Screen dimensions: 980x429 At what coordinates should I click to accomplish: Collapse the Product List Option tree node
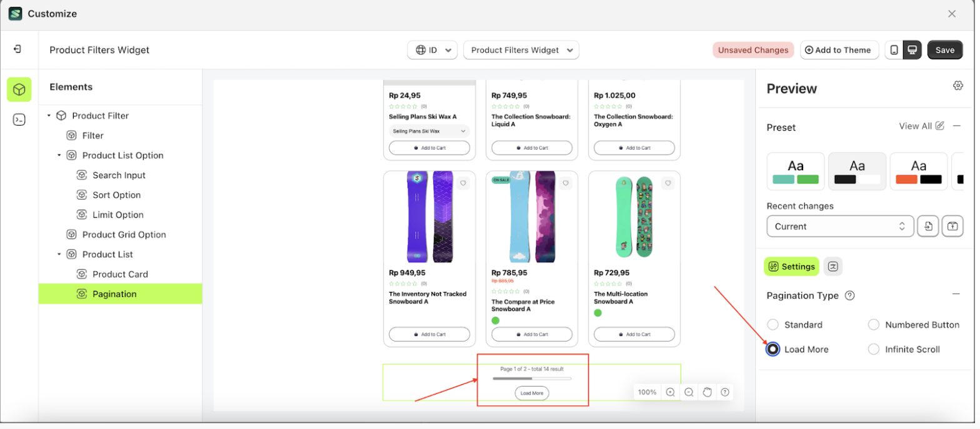tap(59, 156)
